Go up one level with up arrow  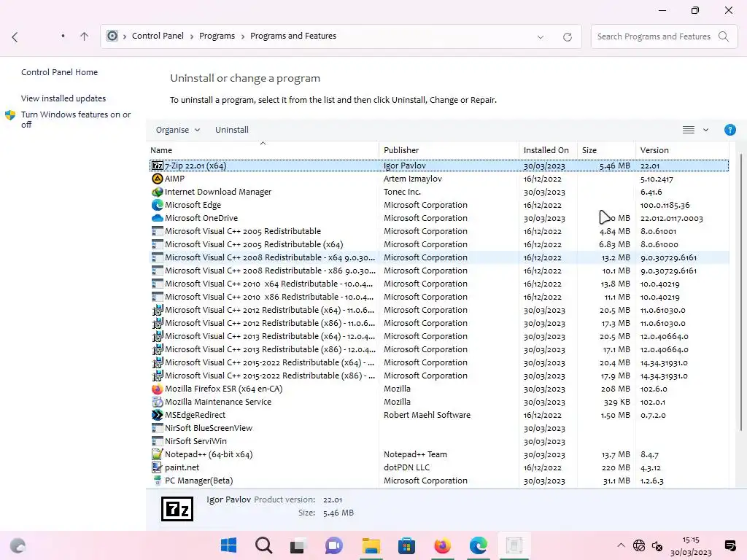click(x=85, y=36)
